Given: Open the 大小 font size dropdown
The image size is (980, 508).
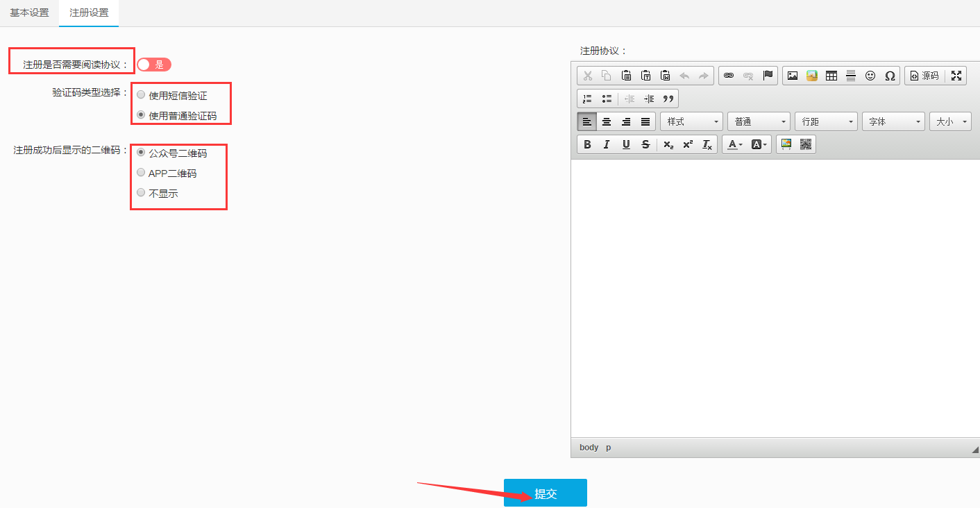Looking at the screenshot, I should 950,121.
